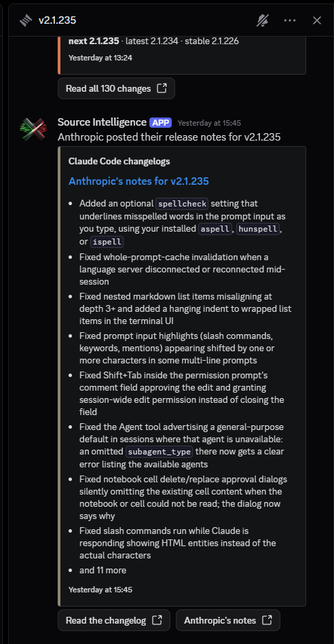Image resolution: width=334 pixels, height=644 pixels.
Task: Click external link icon on Anthropic's notes button
Action: [x=267, y=620]
